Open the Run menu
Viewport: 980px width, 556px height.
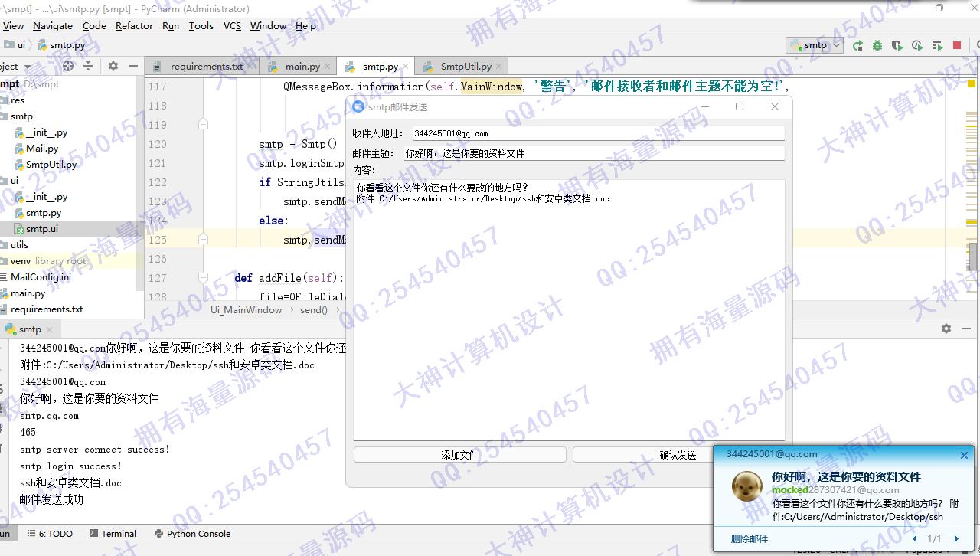(171, 25)
